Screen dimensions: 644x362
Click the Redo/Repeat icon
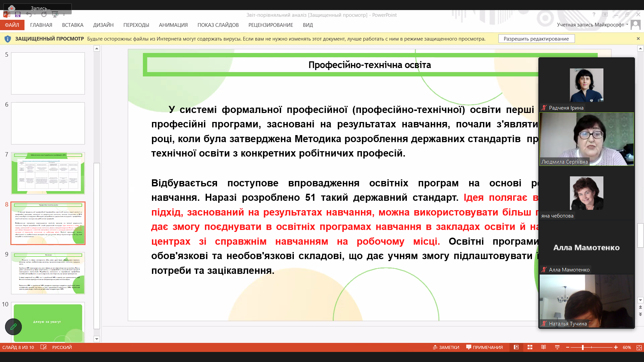(x=44, y=14)
